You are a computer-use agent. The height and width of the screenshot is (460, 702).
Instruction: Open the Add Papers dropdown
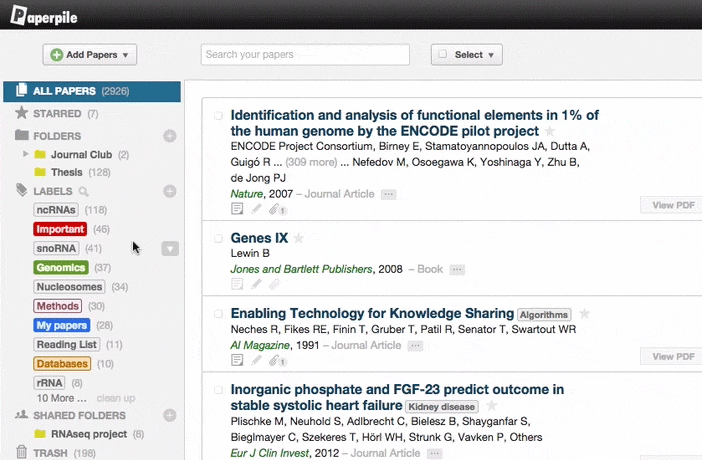90,55
